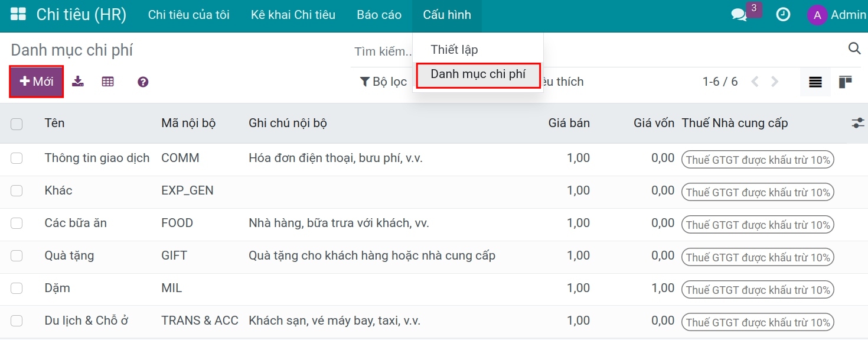Select Danh mục chi phí menu entry
Screen dimensions: 868x340
478,75
